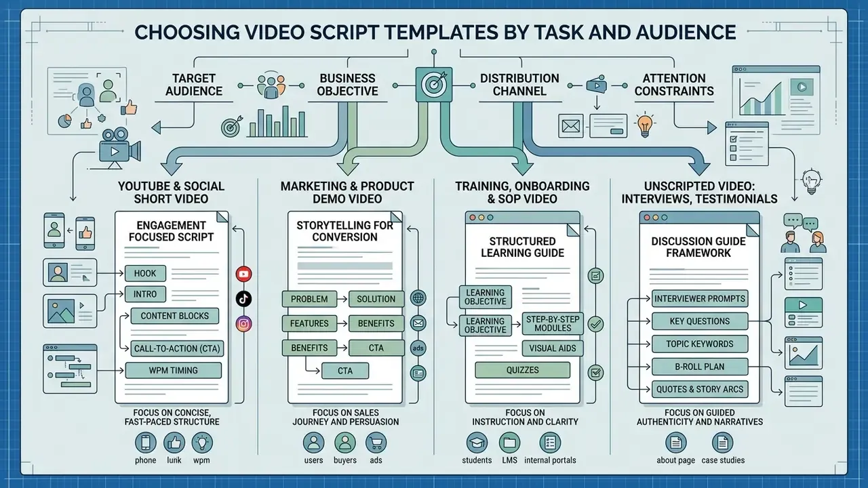Click the B-ROLL PLAN box
The width and height of the screenshot is (868, 488).
(x=699, y=367)
